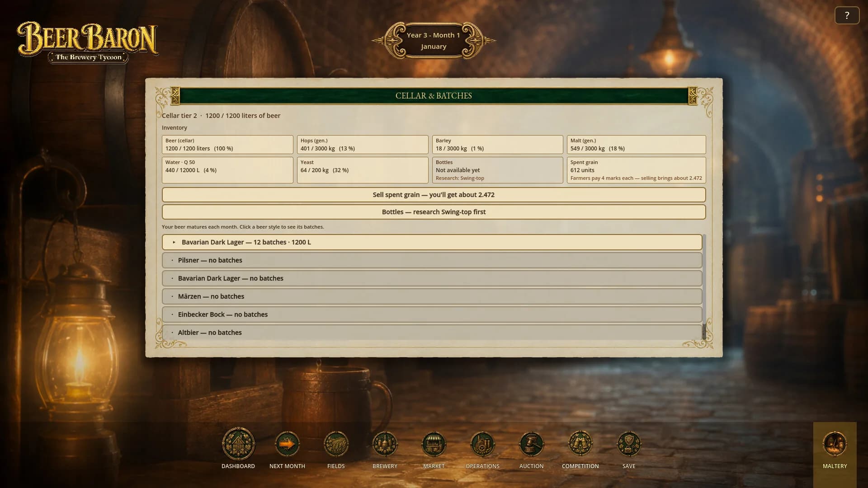Open the Dashboard icon

238,444
